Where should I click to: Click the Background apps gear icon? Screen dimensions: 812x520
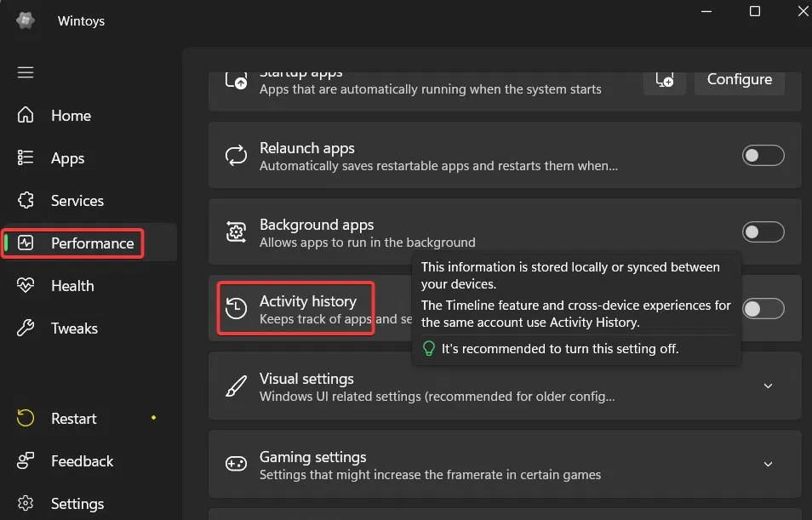(236, 232)
